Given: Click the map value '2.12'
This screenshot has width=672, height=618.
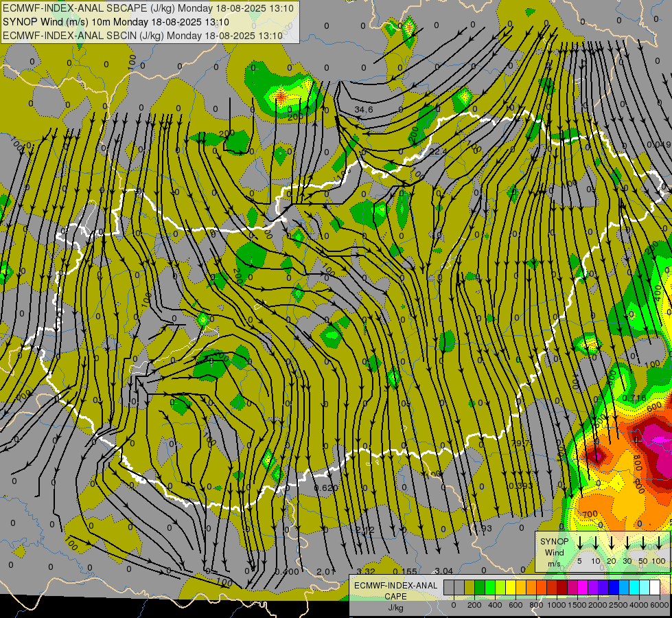Looking at the screenshot, I should (364, 529).
